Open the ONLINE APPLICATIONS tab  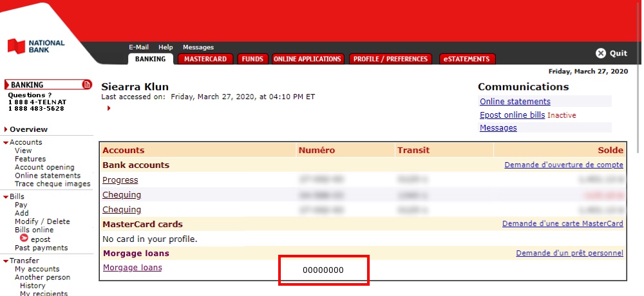[307, 59]
